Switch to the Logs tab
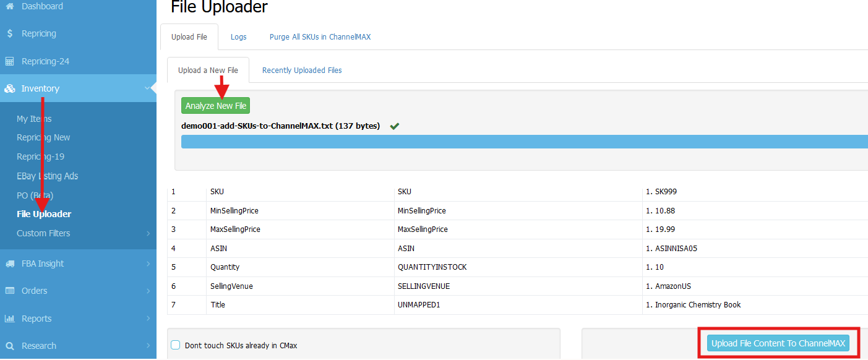The image size is (868, 360). point(238,37)
